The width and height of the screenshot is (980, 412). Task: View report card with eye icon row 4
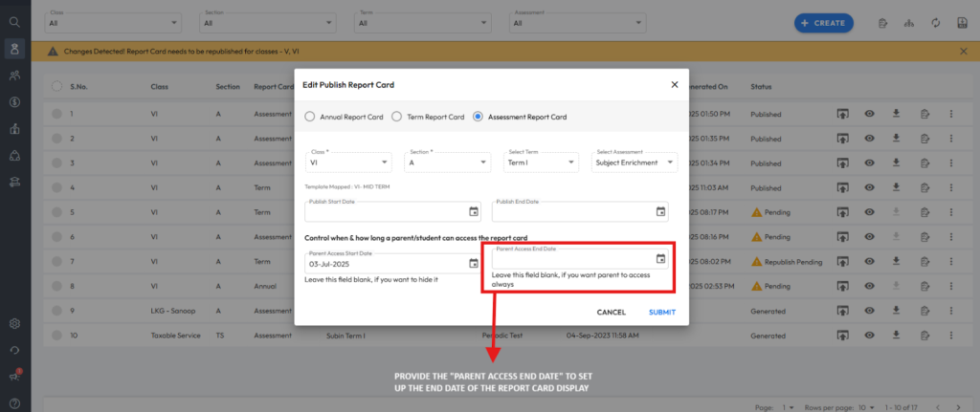pos(870,188)
